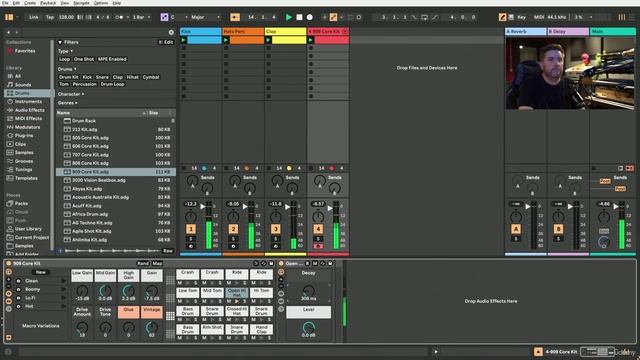Click the Decay knob of Open Hi Hat
The image size is (640, 360).
309,291
